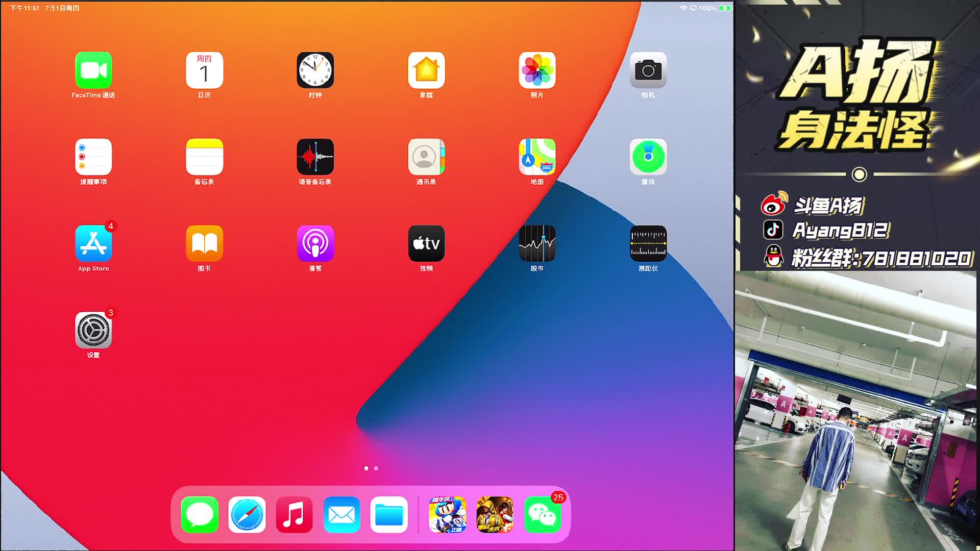Launch the Camera app
Viewport: 980px width, 551px height.
[x=648, y=70]
